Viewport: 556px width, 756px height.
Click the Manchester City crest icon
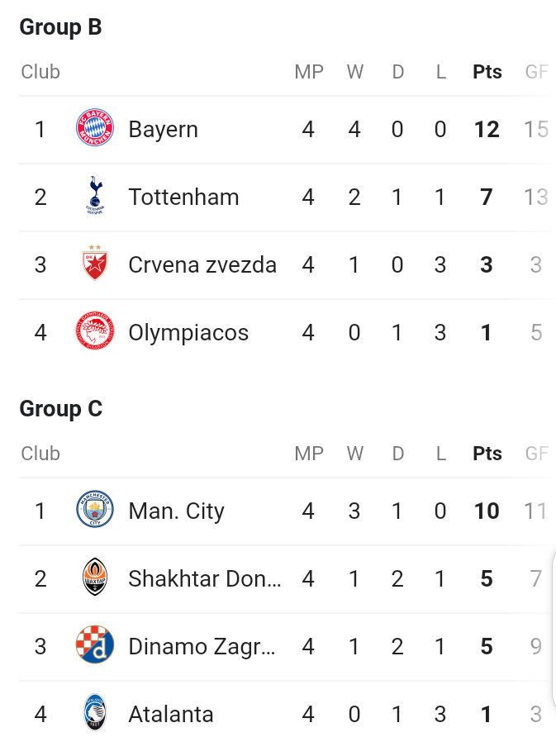coord(95,509)
